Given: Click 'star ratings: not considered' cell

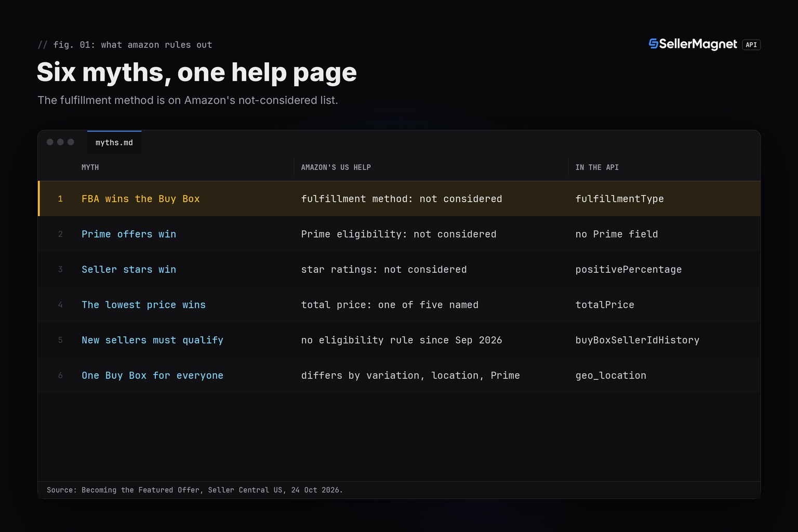Looking at the screenshot, I should tap(384, 270).
